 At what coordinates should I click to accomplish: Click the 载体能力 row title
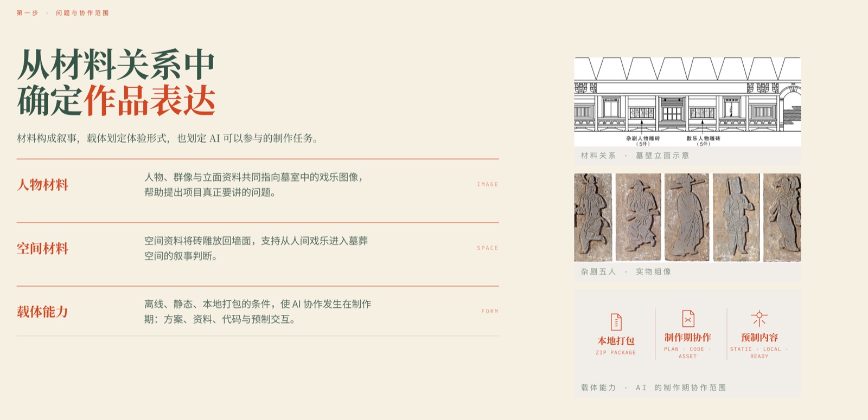pyautogui.click(x=42, y=312)
